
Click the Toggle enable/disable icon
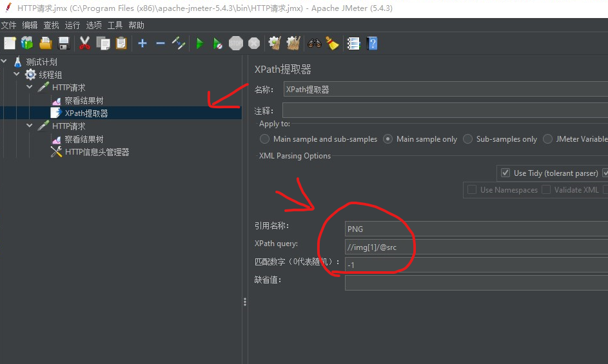[x=179, y=43]
